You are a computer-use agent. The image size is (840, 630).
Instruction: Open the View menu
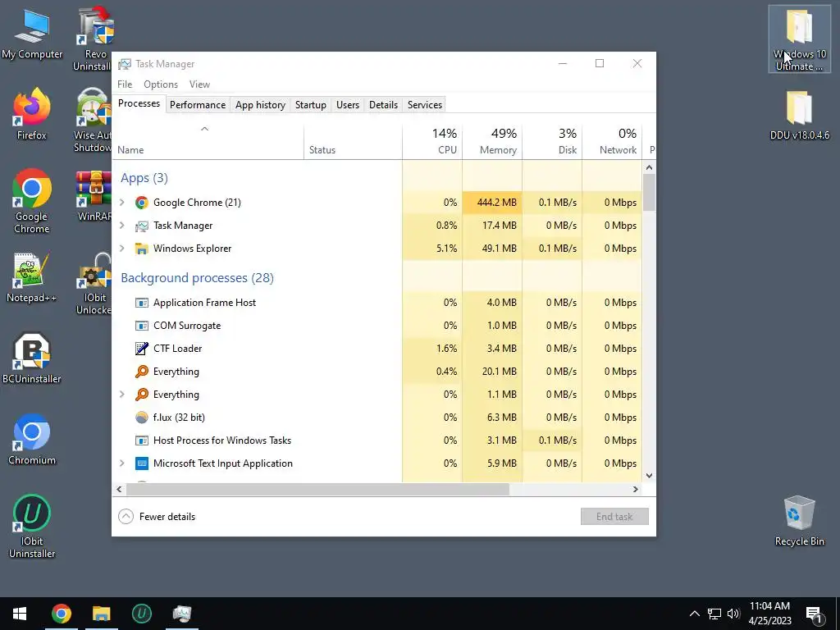point(199,84)
